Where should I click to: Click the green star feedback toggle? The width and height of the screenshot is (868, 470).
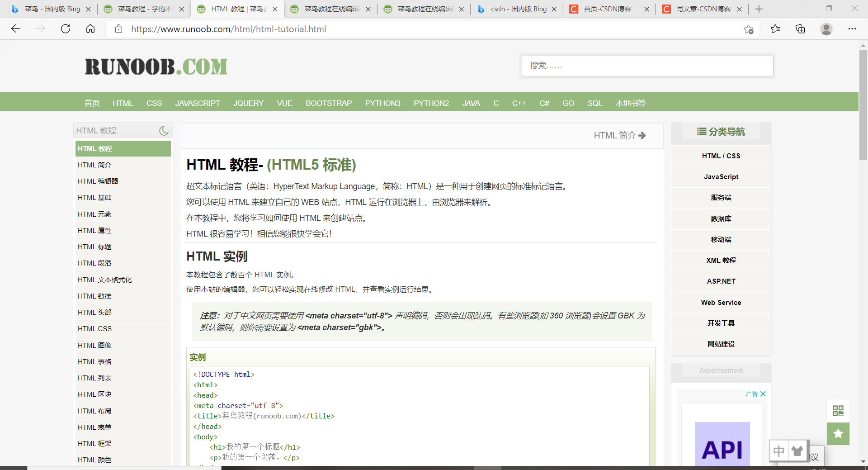click(838, 434)
